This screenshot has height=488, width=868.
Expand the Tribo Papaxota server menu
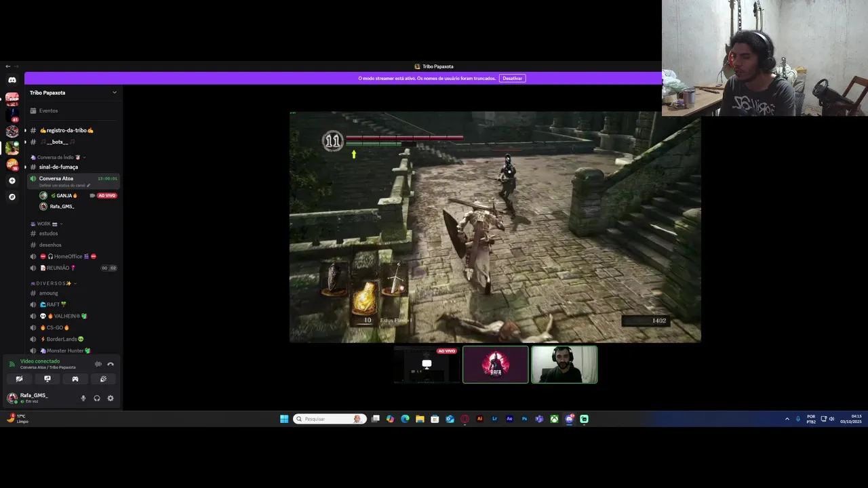(73, 93)
